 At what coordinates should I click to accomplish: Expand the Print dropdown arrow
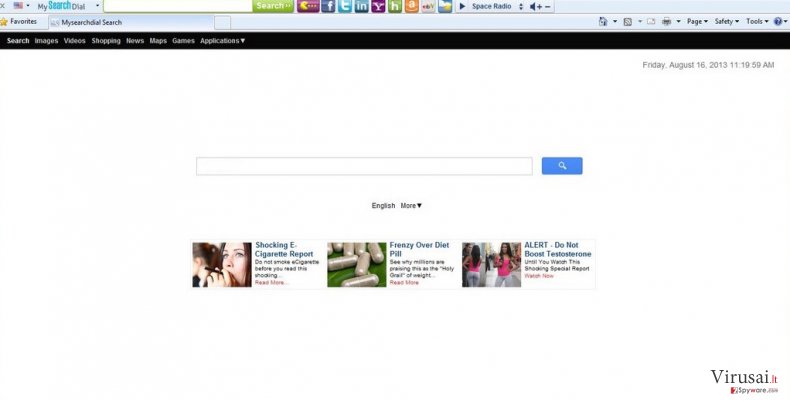point(678,22)
